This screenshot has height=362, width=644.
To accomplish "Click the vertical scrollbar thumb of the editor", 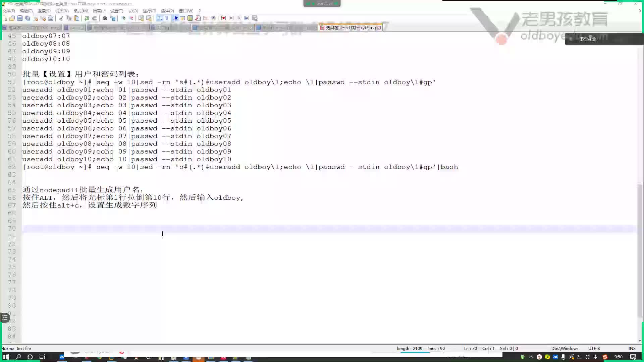I will 640,251.
